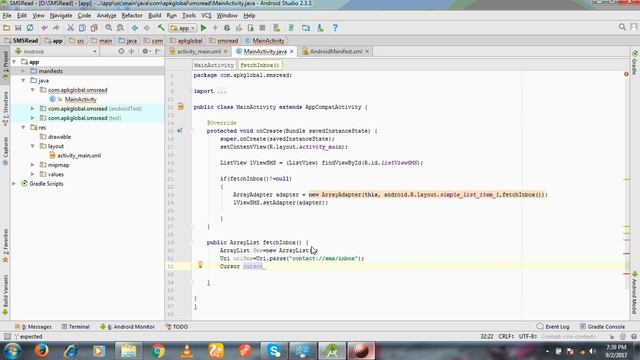Open the Gradle Console
Viewport: 640px width, 360px height.
(602, 327)
